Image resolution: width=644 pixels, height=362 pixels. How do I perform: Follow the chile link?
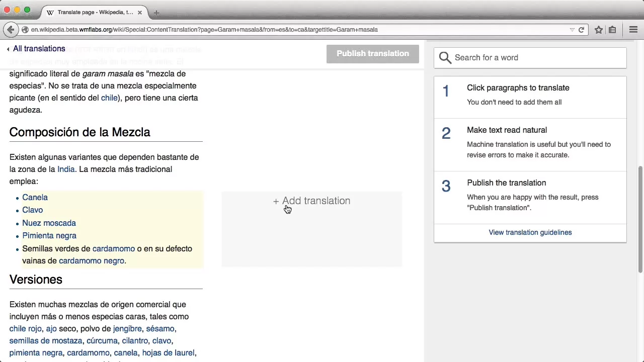click(109, 98)
